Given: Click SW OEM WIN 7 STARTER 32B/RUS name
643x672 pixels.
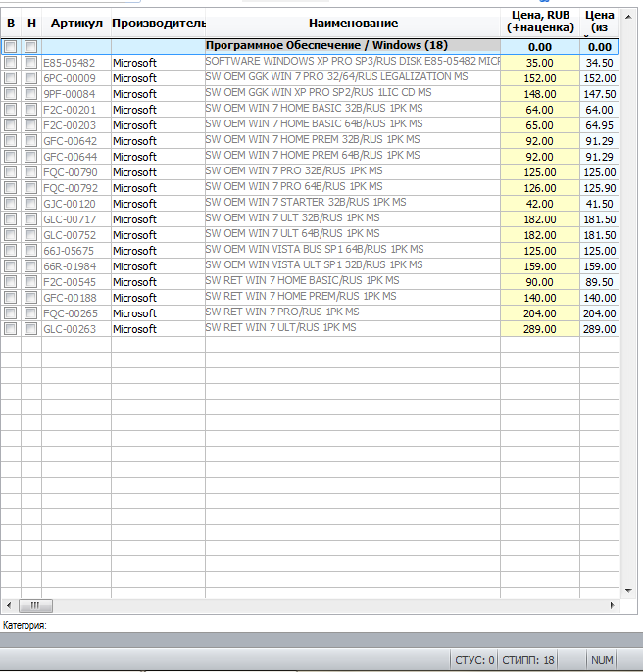Looking at the screenshot, I should coord(306,202).
